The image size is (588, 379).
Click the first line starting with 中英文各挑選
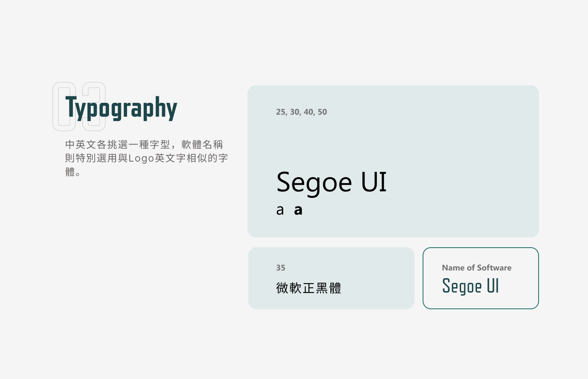144,144
